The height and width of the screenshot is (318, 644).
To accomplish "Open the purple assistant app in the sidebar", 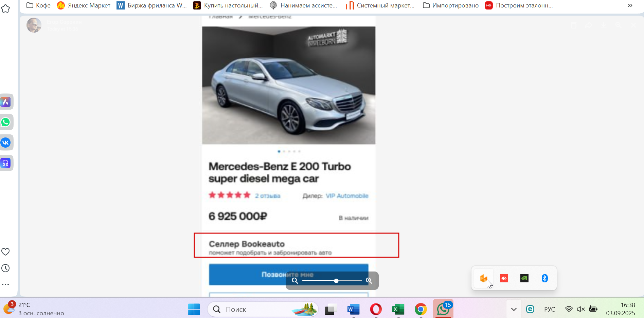I will tap(5, 102).
